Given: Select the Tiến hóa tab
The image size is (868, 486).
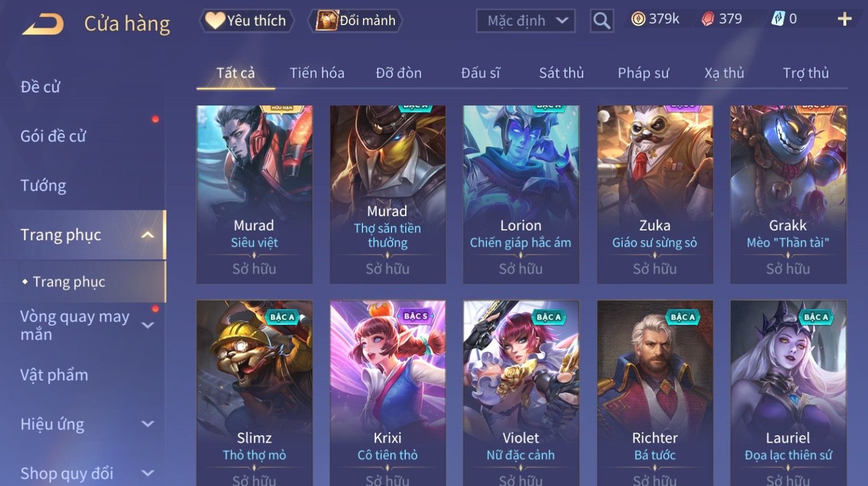Looking at the screenshot, I should [317, 73].
